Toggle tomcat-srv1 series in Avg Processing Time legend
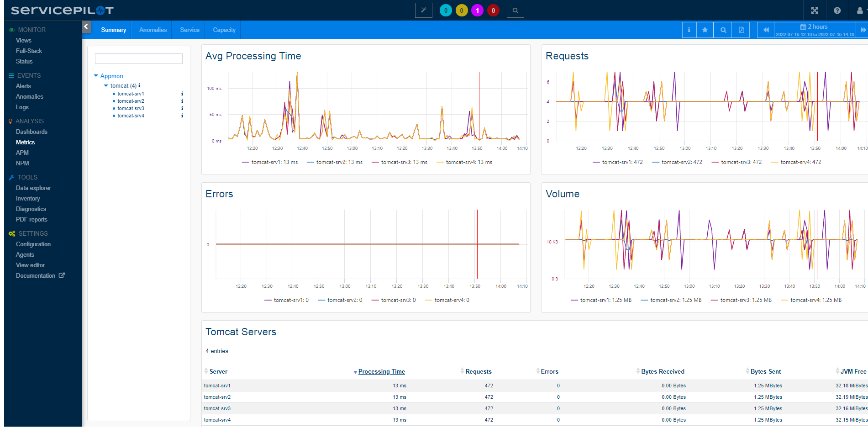This screenshot has width=868, height=428. [x=270, y=162]
